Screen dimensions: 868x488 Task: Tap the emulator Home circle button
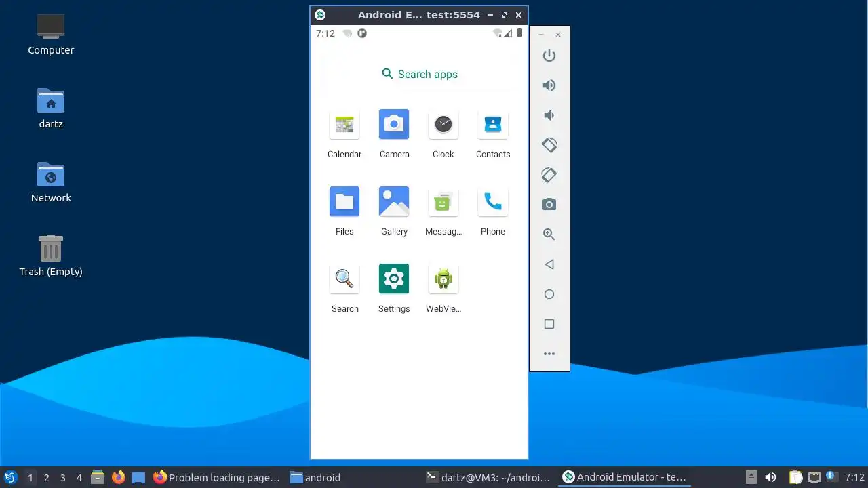pyautogui.click(x=549, y=294)
